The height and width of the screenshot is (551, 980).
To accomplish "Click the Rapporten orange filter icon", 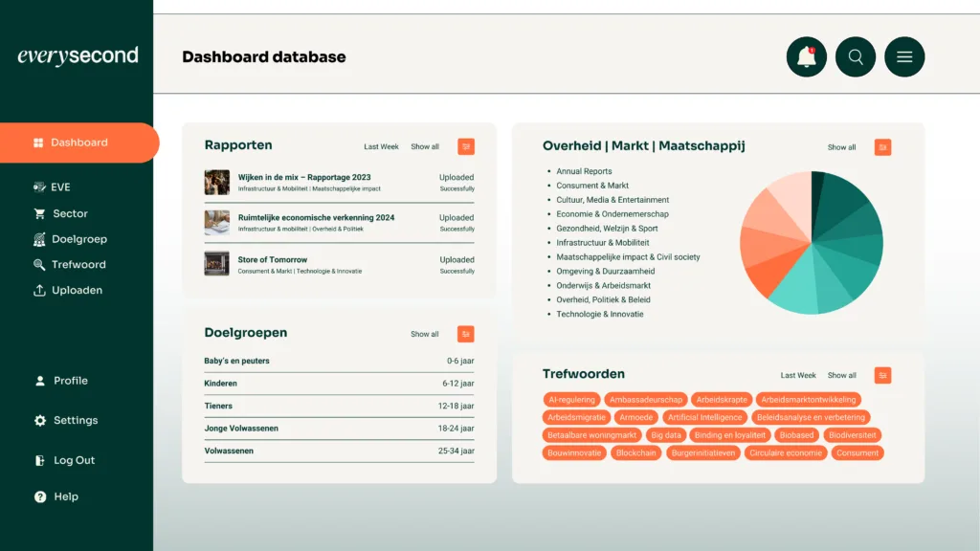I will tap(466, 146).
